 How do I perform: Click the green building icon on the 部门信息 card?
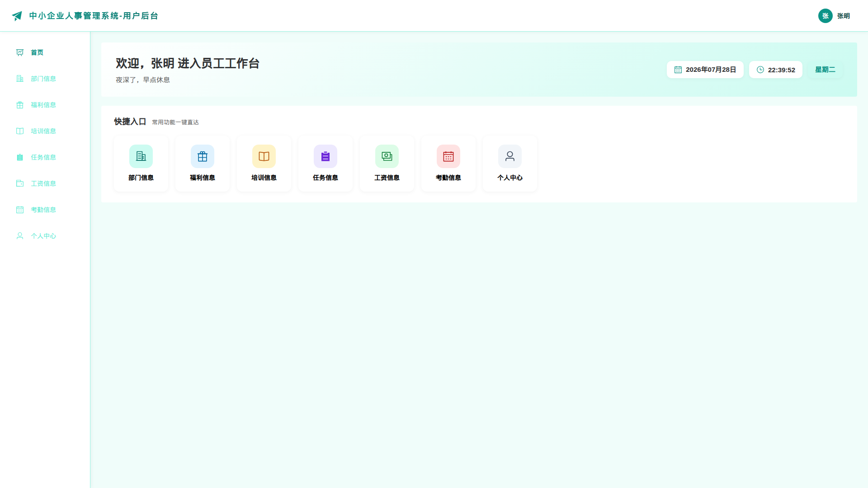141,156
